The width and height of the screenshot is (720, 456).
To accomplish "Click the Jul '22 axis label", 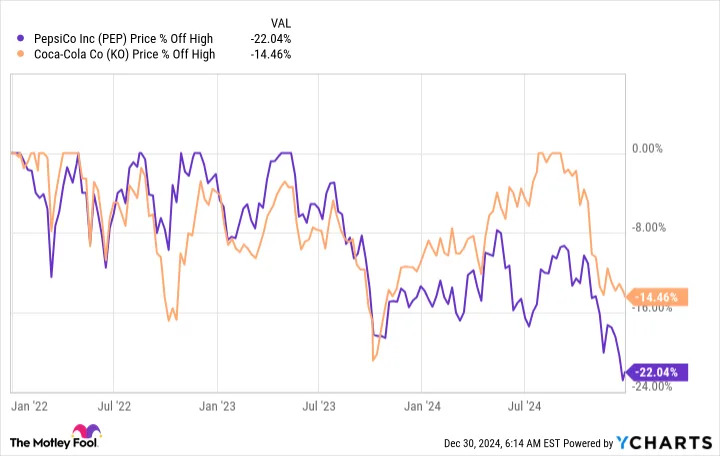I will coord(114,406).
